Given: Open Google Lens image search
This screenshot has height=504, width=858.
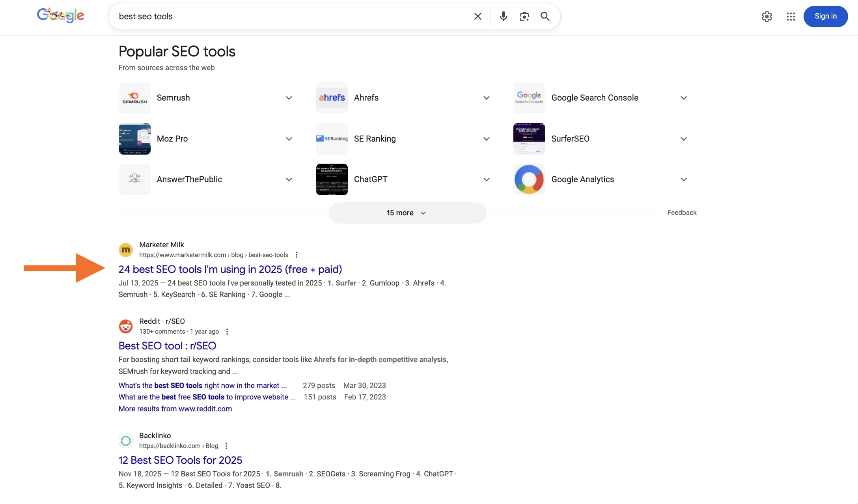Looking at the screenshot, I should coord(524,16).
